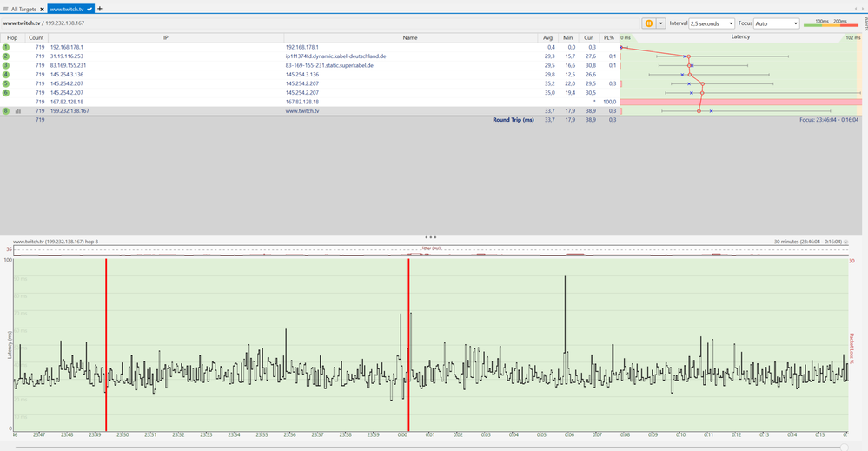Pause tracing with the orange pause button
Image resolution: width=868 pixels, height=451 pixels.
coord(648,23)
